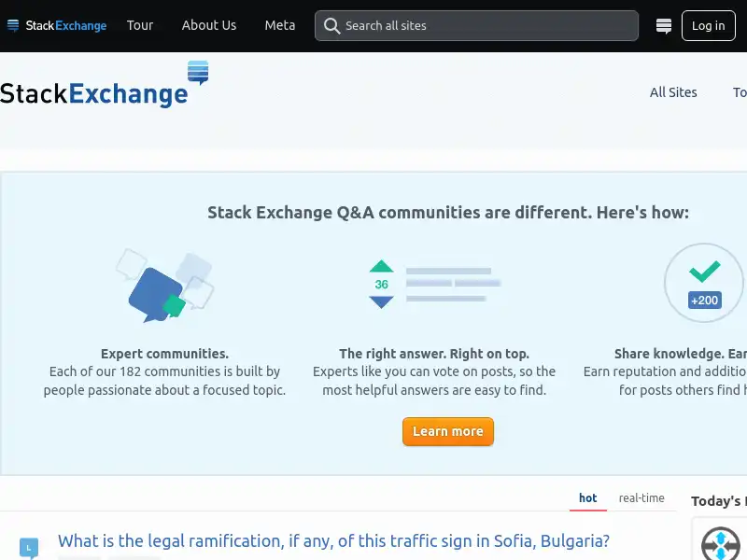Click the Learn more button

(x=448, y=431)
